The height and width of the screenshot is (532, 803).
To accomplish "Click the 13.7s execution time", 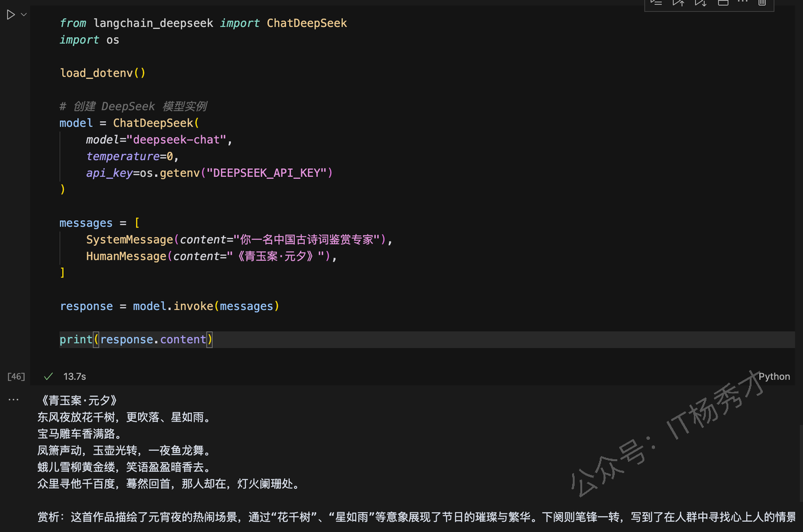I will 75,376.
